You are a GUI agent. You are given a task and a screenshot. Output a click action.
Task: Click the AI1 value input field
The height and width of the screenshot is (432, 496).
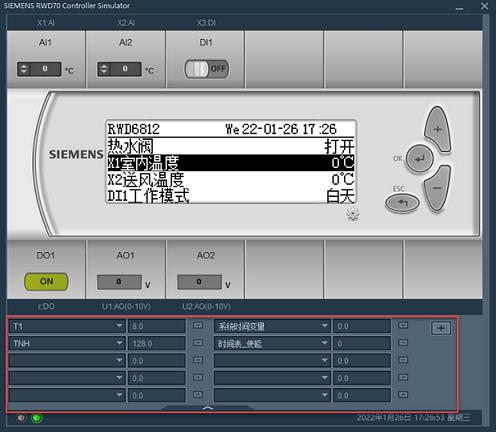[x=45, y=69]
